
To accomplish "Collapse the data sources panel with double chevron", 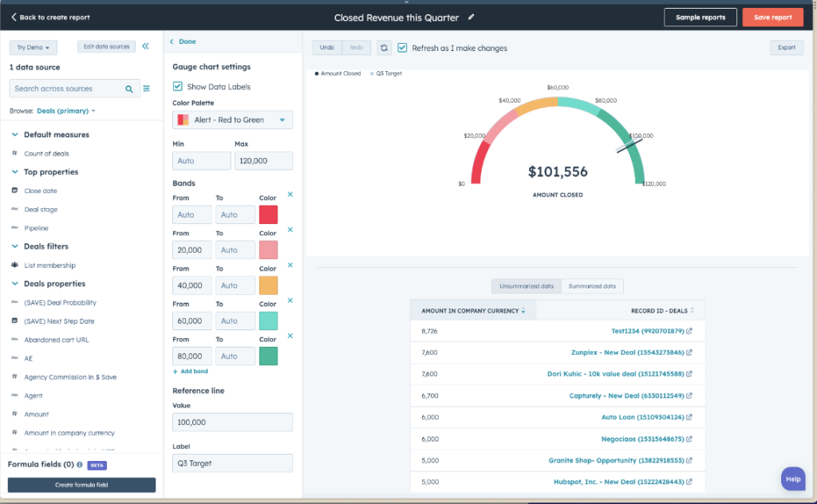I will coord(145,47).
